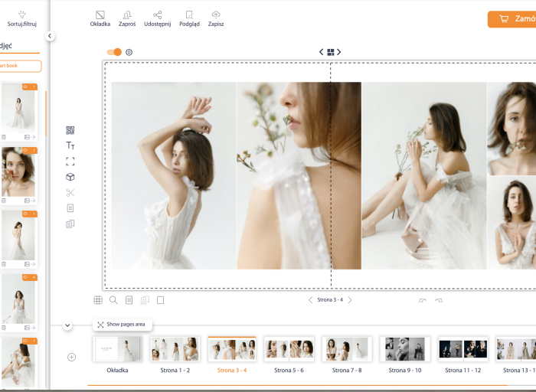Save project with the Zapisz icon
The image size is (536, 392).
(216, 15)
